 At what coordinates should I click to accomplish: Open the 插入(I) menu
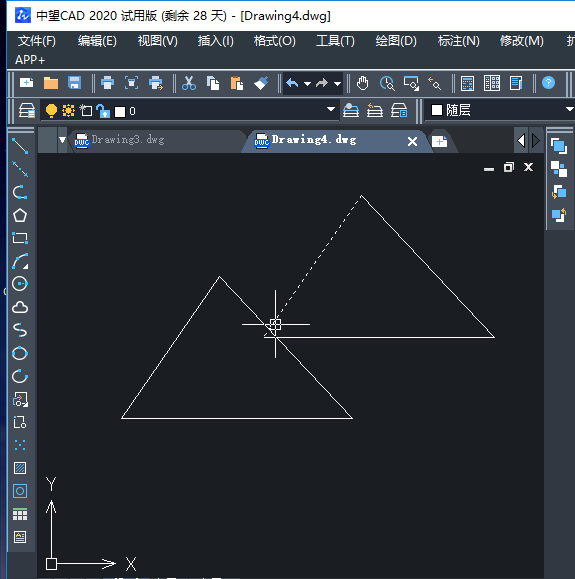[216, 41]
